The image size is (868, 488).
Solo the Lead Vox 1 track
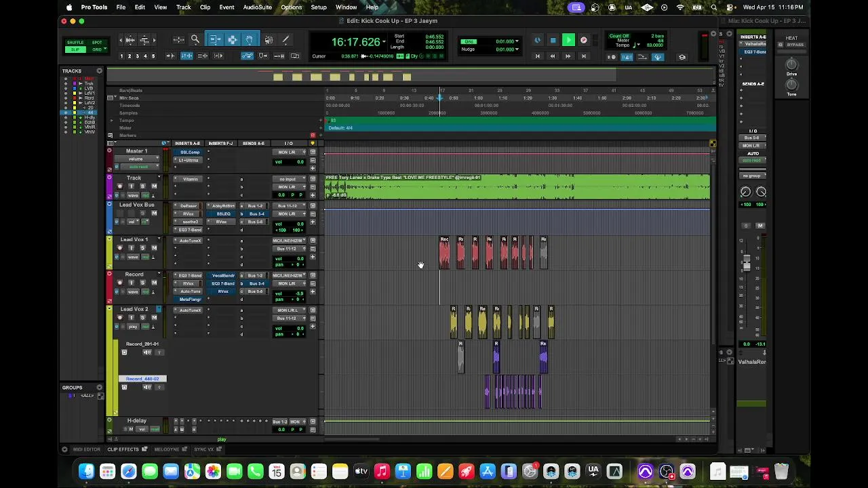coord(142,248)
